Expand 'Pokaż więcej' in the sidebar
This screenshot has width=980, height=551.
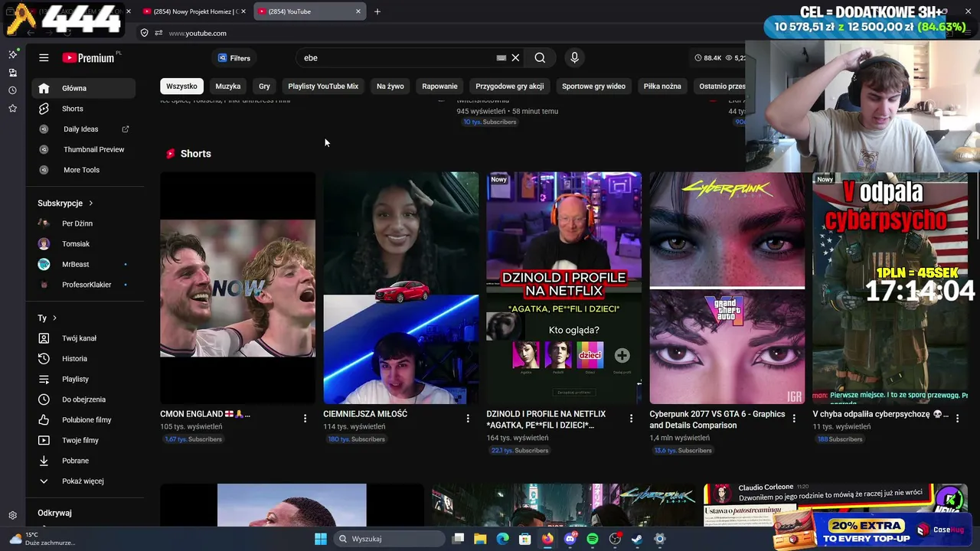84,481
